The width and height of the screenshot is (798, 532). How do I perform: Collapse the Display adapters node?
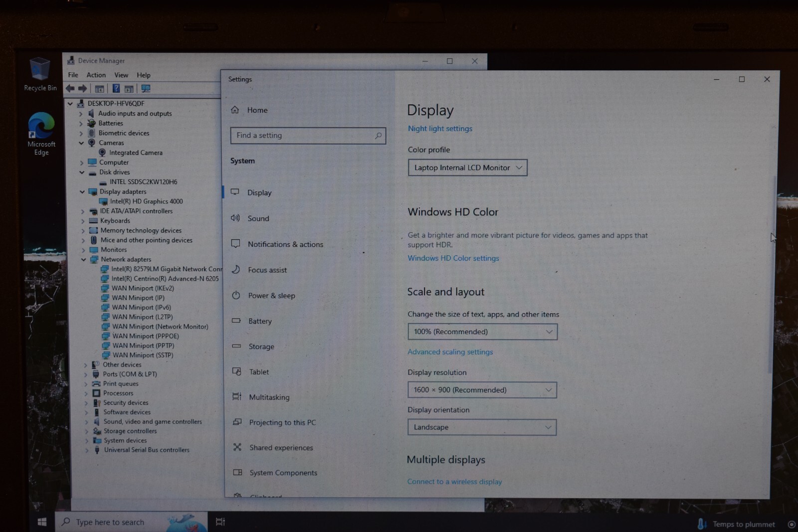click(x=82, y=192)
